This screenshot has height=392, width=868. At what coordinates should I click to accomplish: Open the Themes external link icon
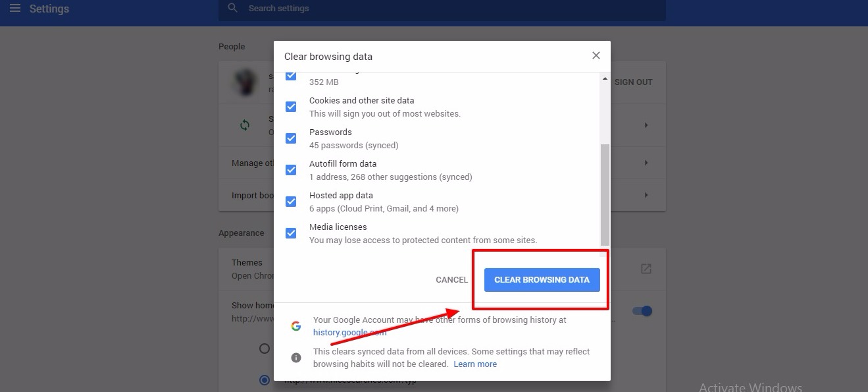(646, 269)
